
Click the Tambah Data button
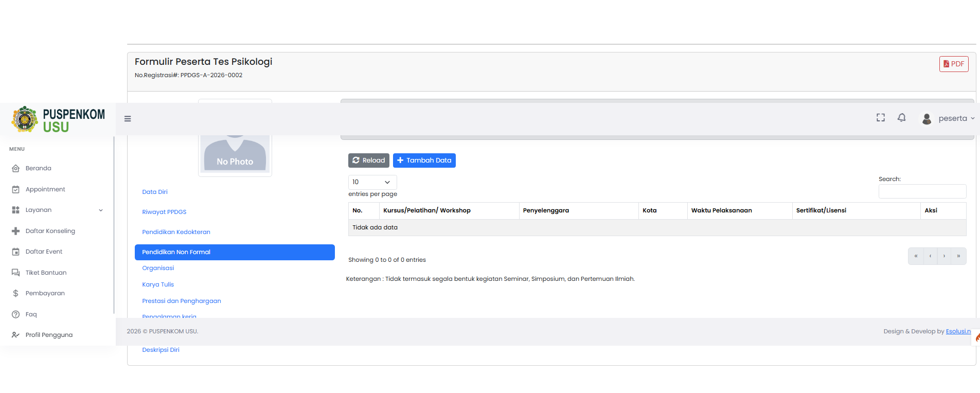tap(424, 160)
